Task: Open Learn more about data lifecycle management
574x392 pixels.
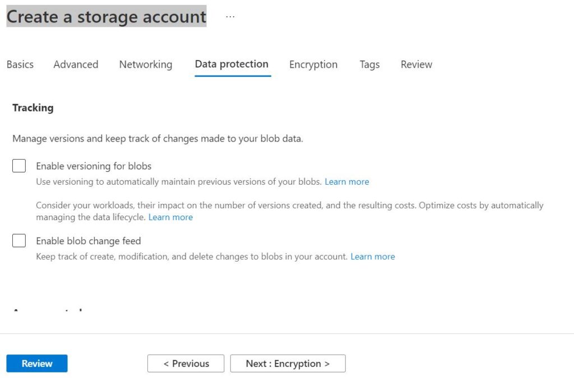Action: [x=170, y=217]
